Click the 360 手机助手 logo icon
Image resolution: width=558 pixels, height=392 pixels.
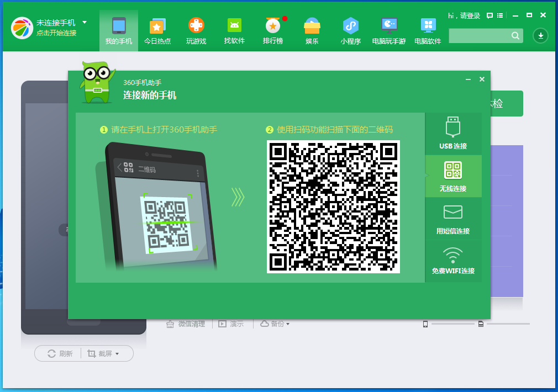(22, 28)
